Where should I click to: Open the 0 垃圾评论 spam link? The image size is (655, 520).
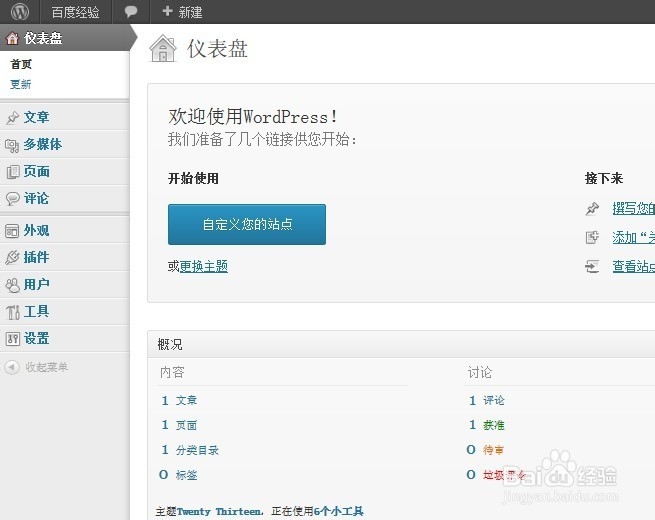pyautogui.click(x=496, y=474)
